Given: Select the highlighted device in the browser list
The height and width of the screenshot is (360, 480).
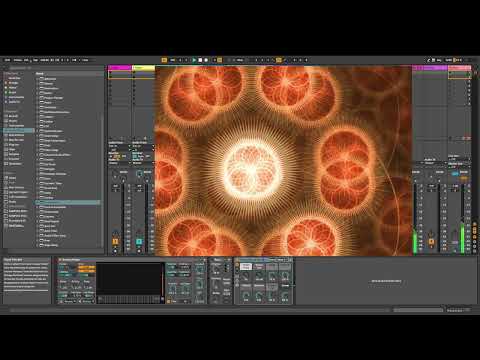Looking at the screenshot, I should tap(68, 202).
